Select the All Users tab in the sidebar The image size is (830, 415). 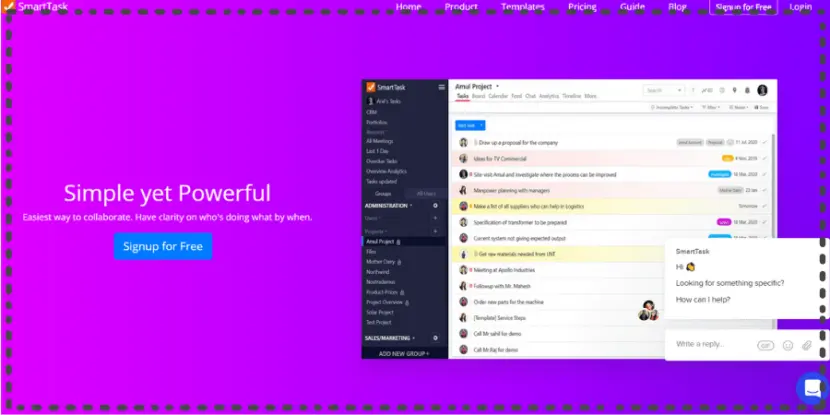426,194
